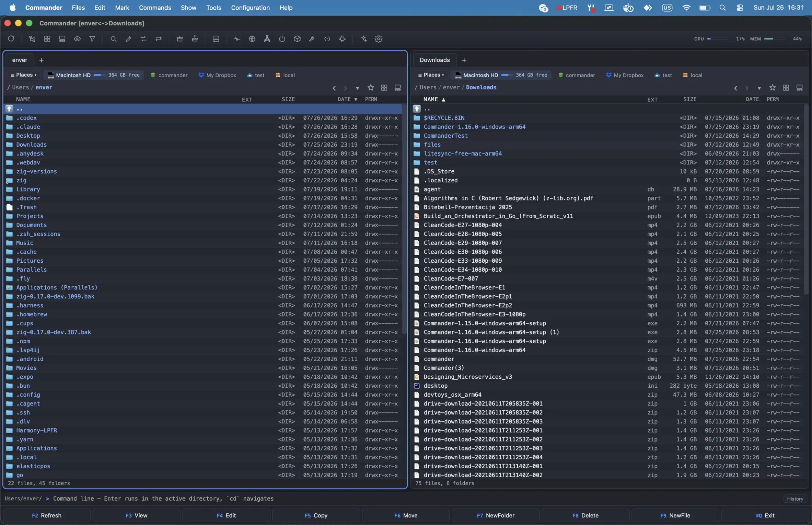Toggle grid view in Downloads panel
This screenshot has height=525, width=812.
(786, 88)
